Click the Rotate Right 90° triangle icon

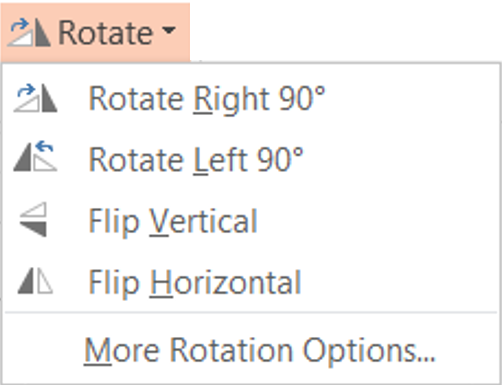(35, 98)
